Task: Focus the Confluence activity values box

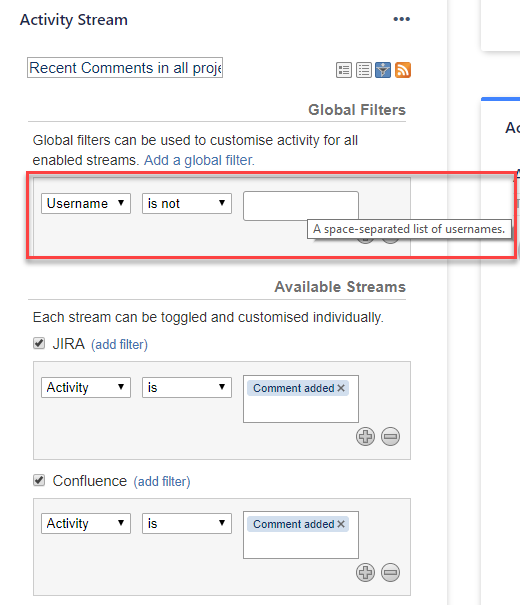Action: point(301,535)
